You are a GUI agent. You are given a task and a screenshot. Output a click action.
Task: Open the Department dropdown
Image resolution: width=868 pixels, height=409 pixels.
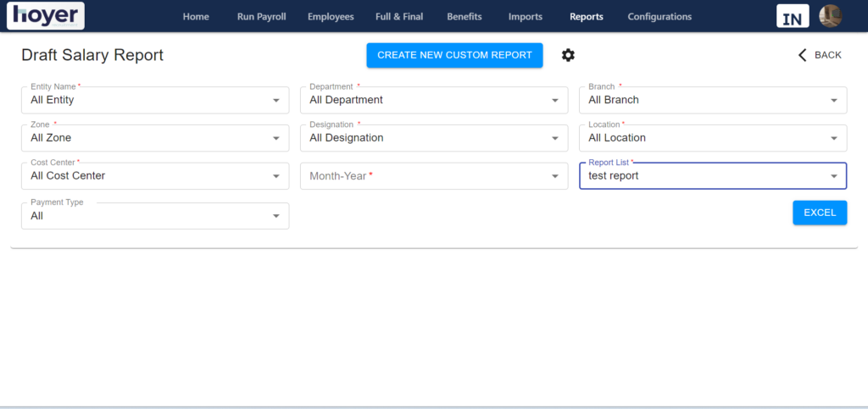tap(434, 100)
